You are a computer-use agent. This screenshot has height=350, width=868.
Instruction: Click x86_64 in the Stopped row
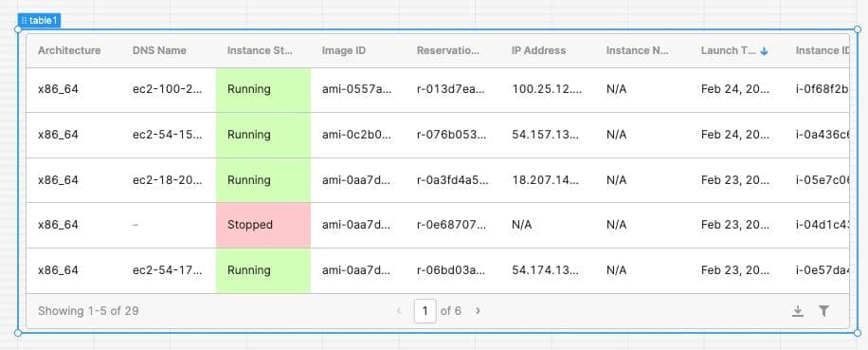pyautogui.click(x=58, y=225)
